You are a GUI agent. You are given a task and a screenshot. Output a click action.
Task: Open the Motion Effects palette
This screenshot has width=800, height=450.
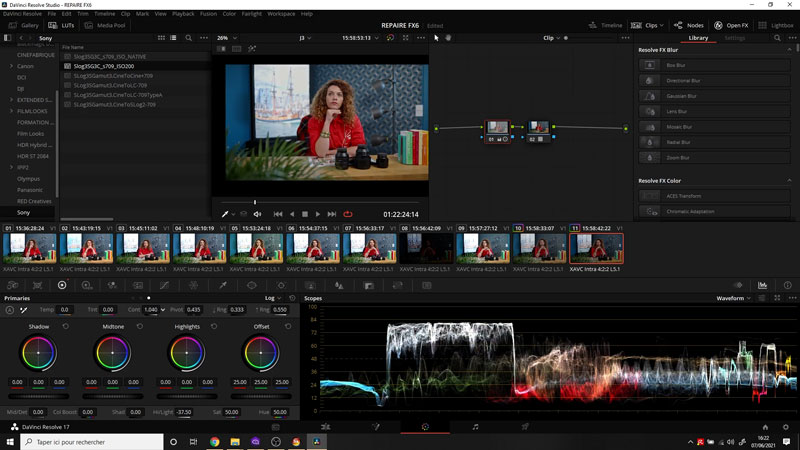point(138,286)
